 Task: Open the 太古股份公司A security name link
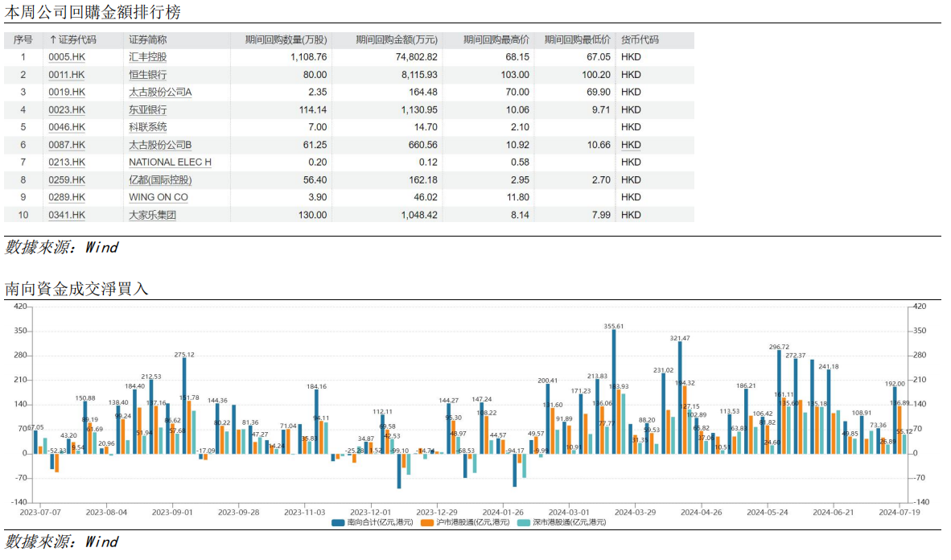(x=160, y=93)
